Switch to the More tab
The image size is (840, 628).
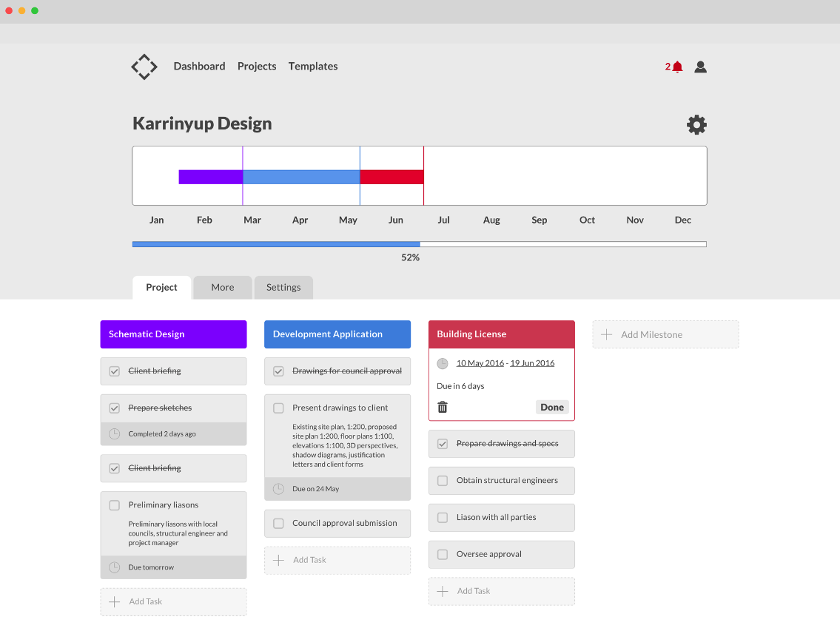(222, 288)
